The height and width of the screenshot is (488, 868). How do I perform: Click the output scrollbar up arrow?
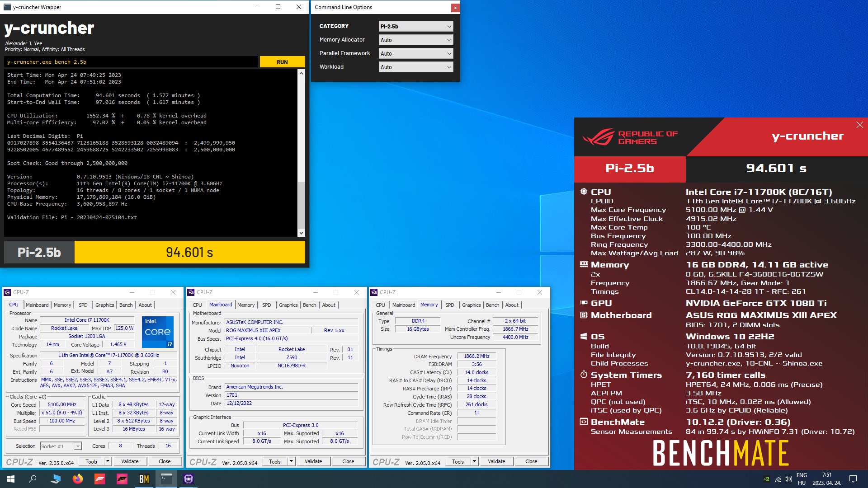coord(301,73)
